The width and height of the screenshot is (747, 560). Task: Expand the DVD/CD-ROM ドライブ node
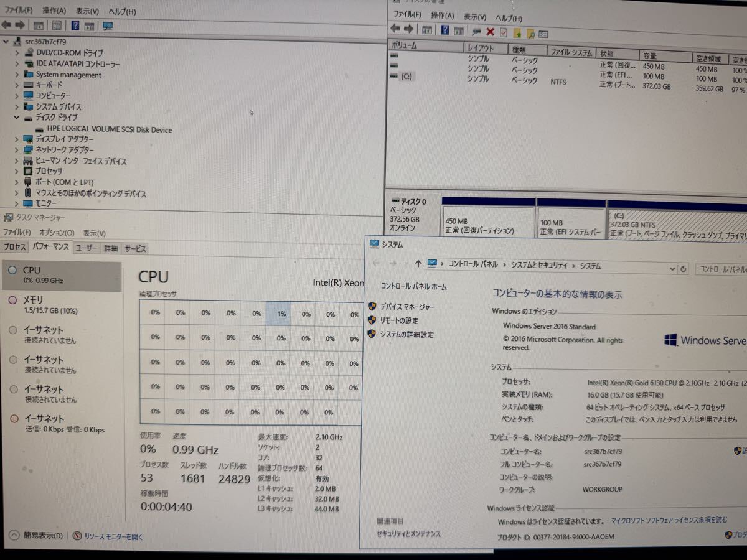click(17, 53)
